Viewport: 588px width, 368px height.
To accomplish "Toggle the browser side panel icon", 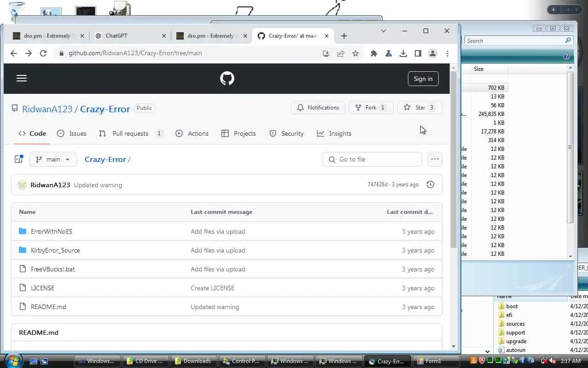I will pos(418,53).
